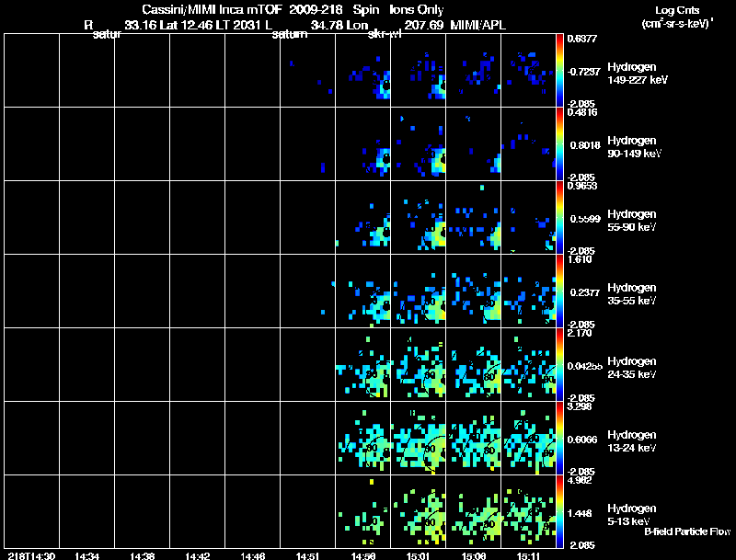Click the Hydrogen 24-35 keV row label

point(632,368)
